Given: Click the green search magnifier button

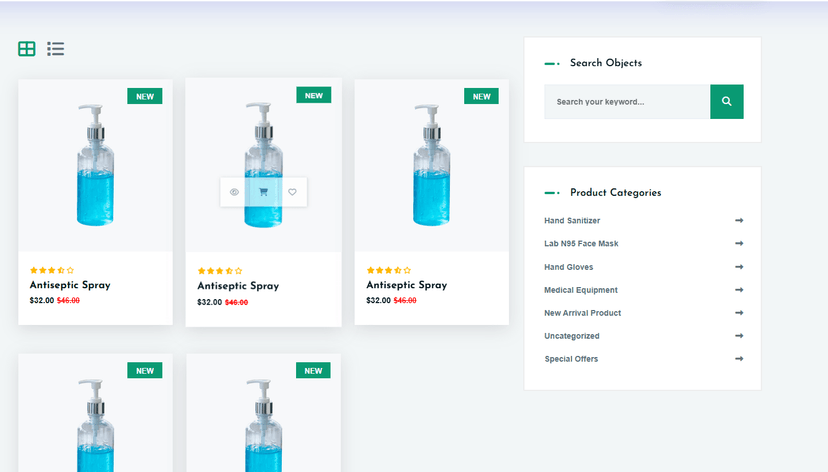Looking at the screenshot, I should (727, 101).
